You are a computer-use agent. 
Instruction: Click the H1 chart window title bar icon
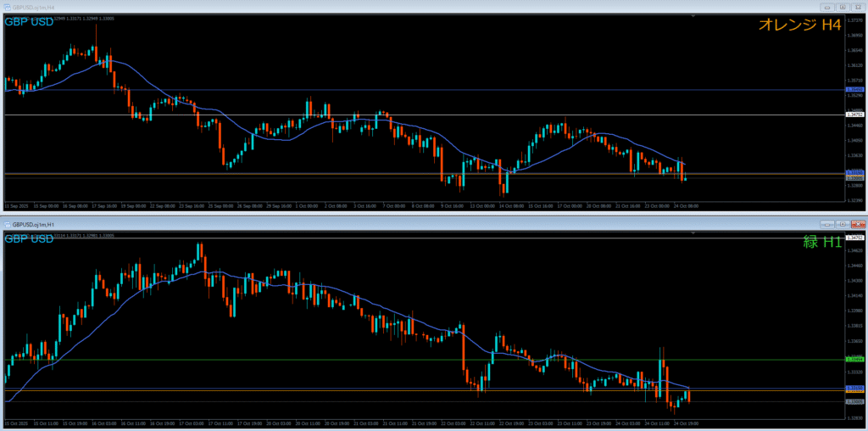point(7,223)
